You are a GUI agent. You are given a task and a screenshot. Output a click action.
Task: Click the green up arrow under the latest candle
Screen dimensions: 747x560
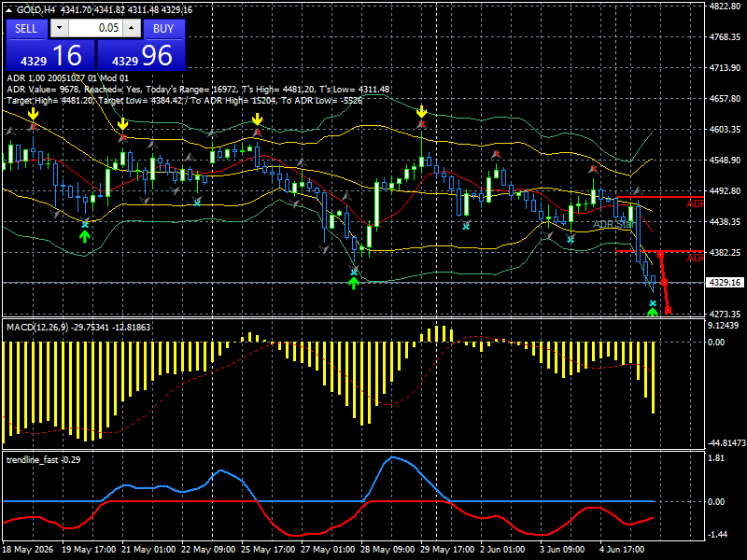coord(653,312)
